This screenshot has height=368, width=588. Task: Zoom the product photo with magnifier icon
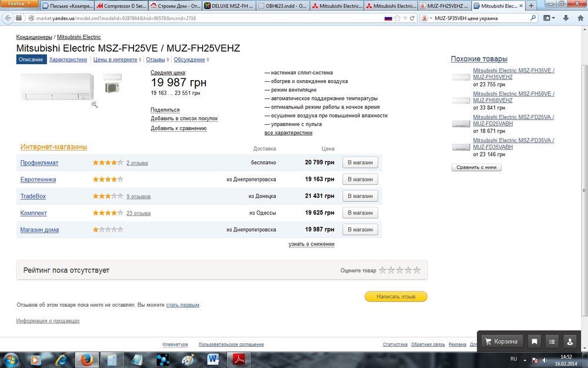click(95, 105)
